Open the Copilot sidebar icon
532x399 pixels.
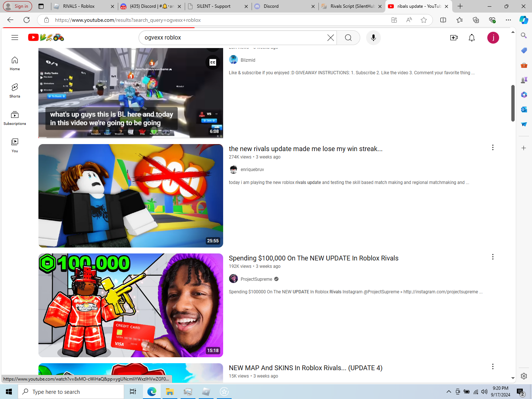pos(524,20)
